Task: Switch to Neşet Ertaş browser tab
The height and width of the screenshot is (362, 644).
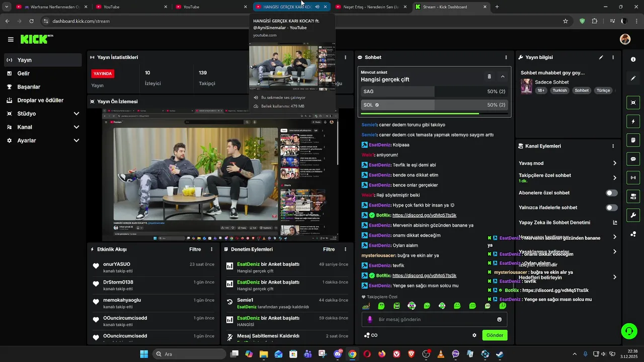Action: coord(370,7)
